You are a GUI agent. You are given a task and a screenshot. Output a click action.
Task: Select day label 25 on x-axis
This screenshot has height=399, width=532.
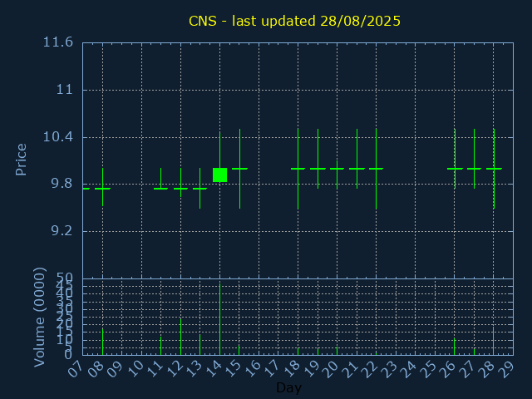pos(428,369)
